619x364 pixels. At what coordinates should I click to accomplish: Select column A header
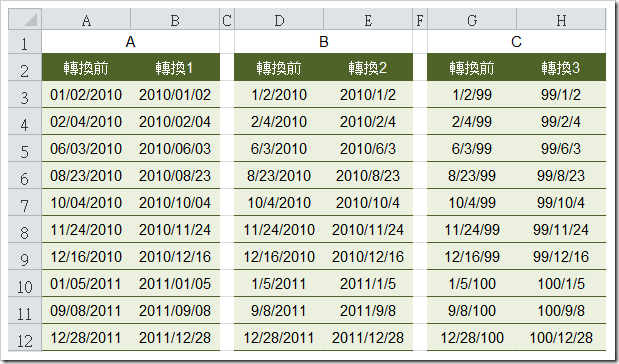pos(86,19)
